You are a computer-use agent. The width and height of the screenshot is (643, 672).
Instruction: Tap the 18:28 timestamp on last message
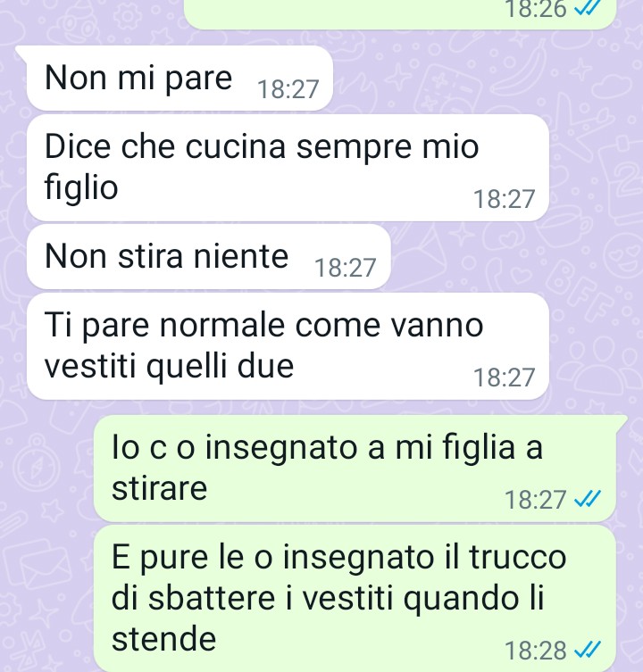[535, 651]
